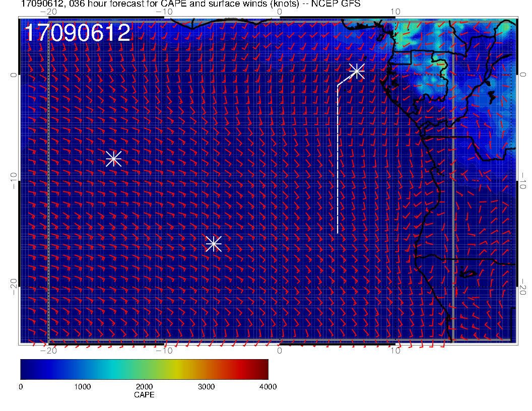Click the white vertical flight track line
Screen dimensions: 532x411
pyautogui.click(x=338, y=159)
